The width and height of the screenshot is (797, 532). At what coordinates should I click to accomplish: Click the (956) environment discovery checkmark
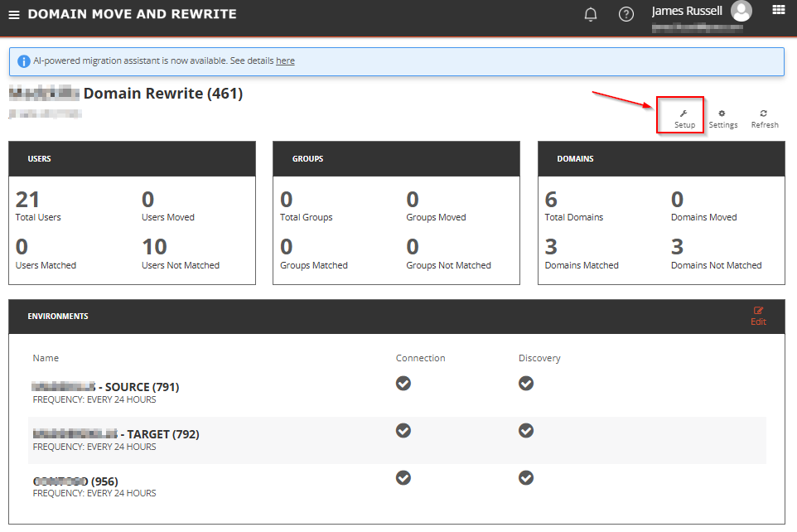(x=525, y=477)
